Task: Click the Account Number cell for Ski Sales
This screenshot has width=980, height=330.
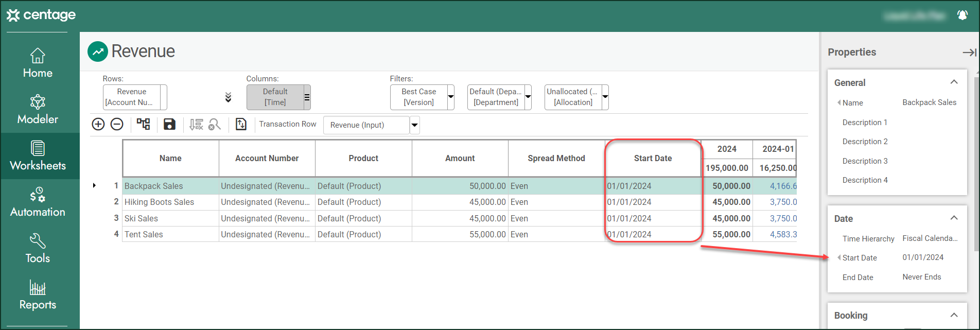Action: 267,219
